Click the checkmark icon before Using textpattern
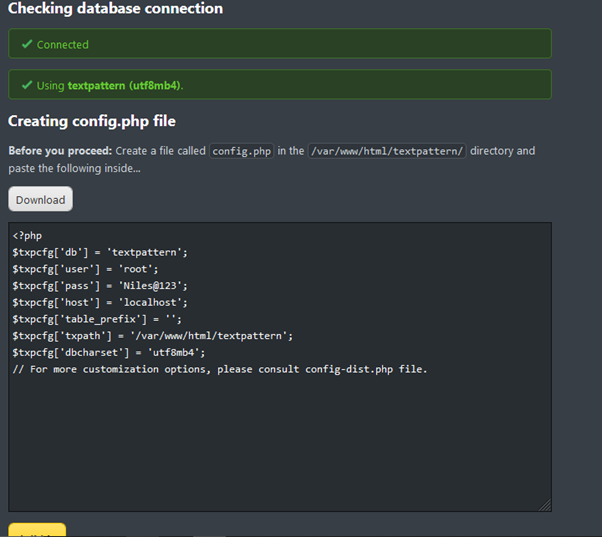Viewport: 602px width, 537px height. coord(27,85)
